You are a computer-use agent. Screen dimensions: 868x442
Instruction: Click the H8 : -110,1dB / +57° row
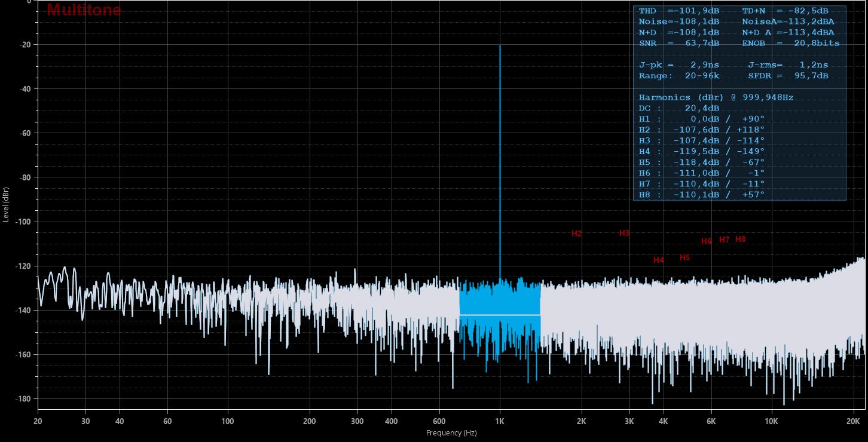702,195
